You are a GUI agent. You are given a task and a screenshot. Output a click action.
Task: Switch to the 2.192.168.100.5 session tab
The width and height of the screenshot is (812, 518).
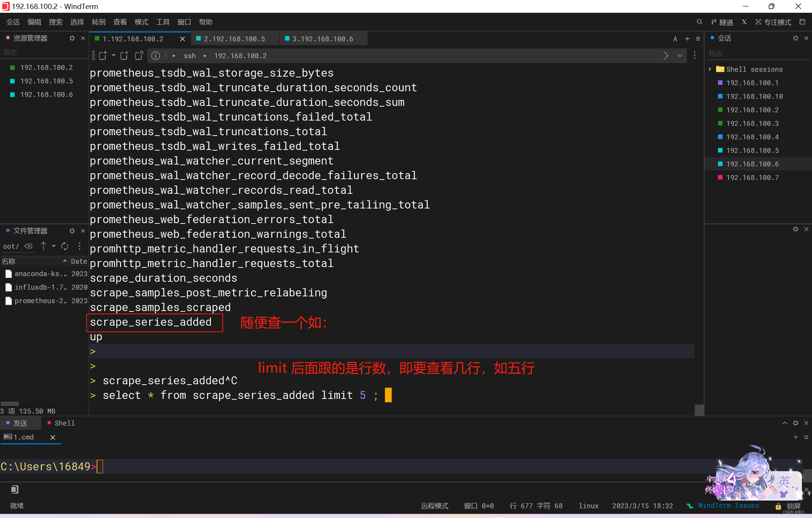point(235,38)
